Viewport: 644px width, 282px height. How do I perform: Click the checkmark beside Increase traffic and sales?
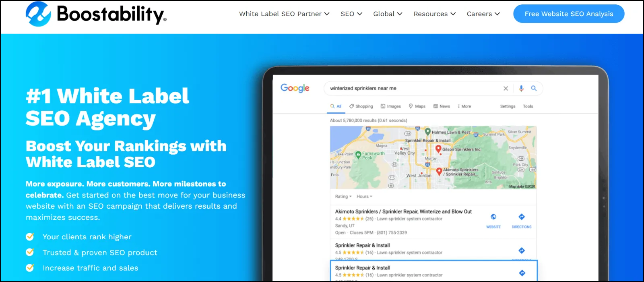tap(30, 267)
